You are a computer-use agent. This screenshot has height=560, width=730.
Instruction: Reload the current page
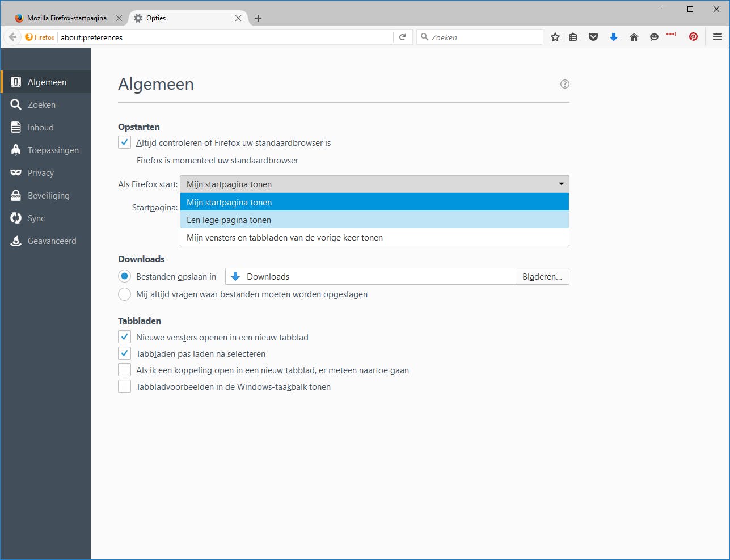pyautogui.click(x=402, y=37)
